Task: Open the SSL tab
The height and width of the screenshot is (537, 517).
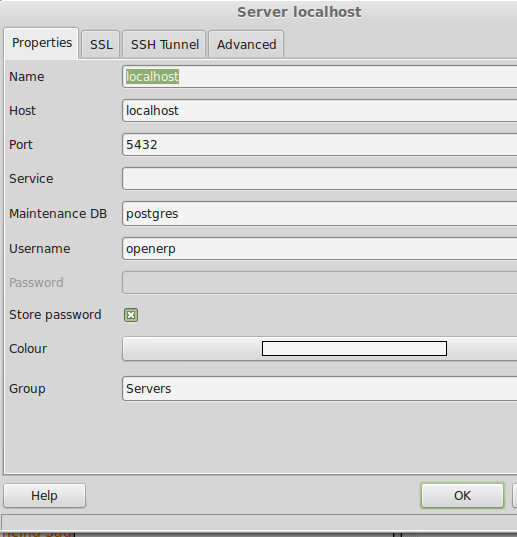Action: pyautogui.click(x=101, y=45)
